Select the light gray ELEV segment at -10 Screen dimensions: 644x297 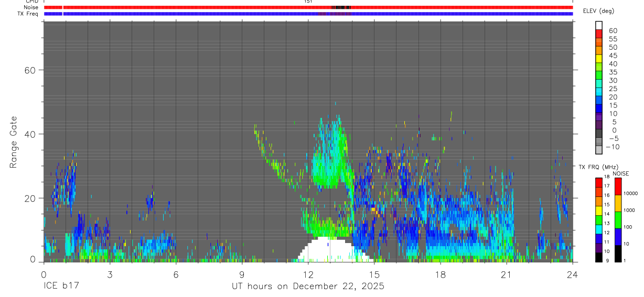[x=599, y=150]
